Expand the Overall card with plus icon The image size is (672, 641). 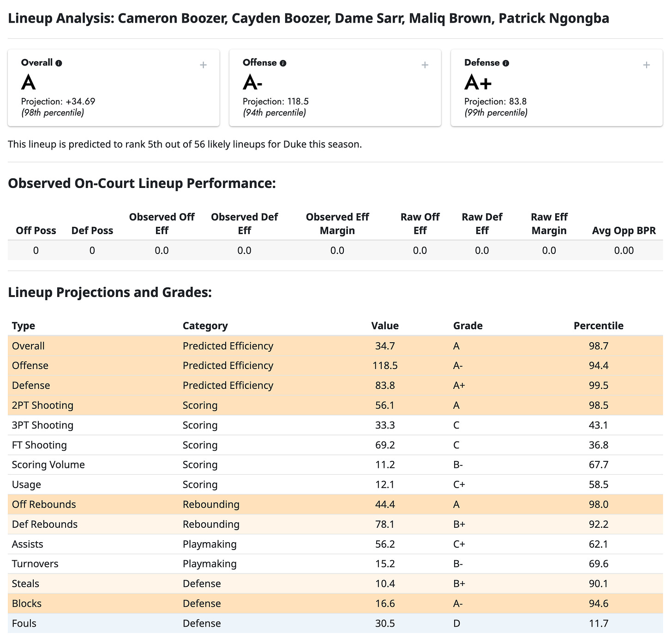click(203, 65)
